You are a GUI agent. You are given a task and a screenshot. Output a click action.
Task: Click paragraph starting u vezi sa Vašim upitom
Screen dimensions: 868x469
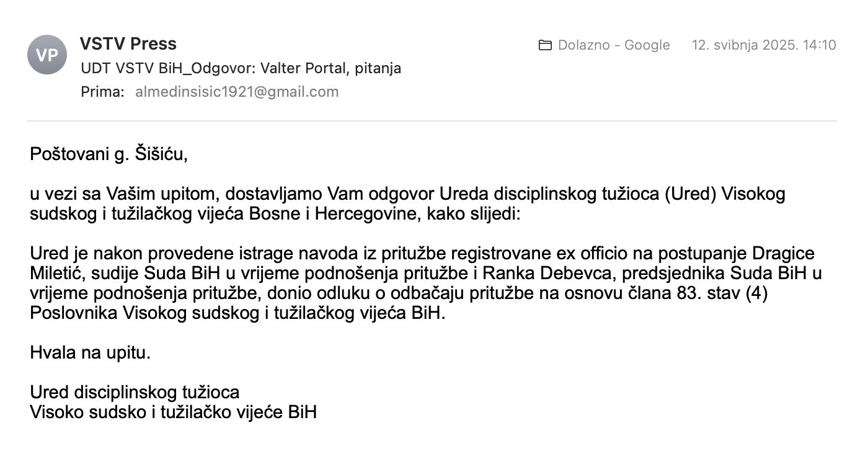click(407, 204)
